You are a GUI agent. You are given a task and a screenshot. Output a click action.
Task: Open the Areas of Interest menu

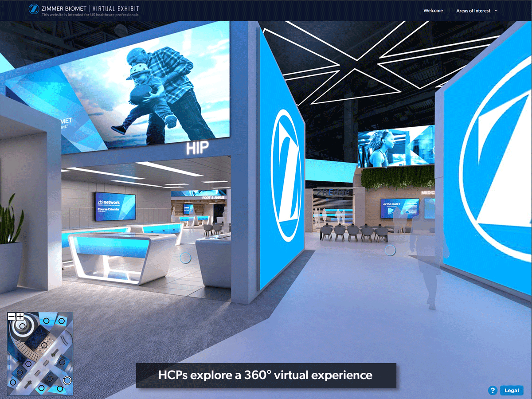coord(473,11)
